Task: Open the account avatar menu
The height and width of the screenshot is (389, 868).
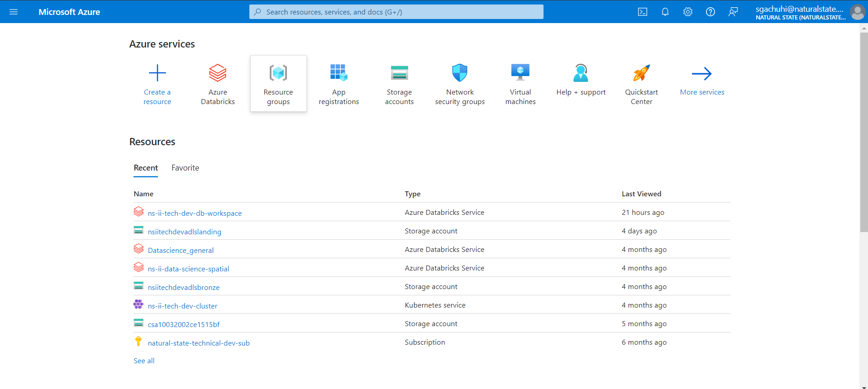Action: tap(857, 12)
